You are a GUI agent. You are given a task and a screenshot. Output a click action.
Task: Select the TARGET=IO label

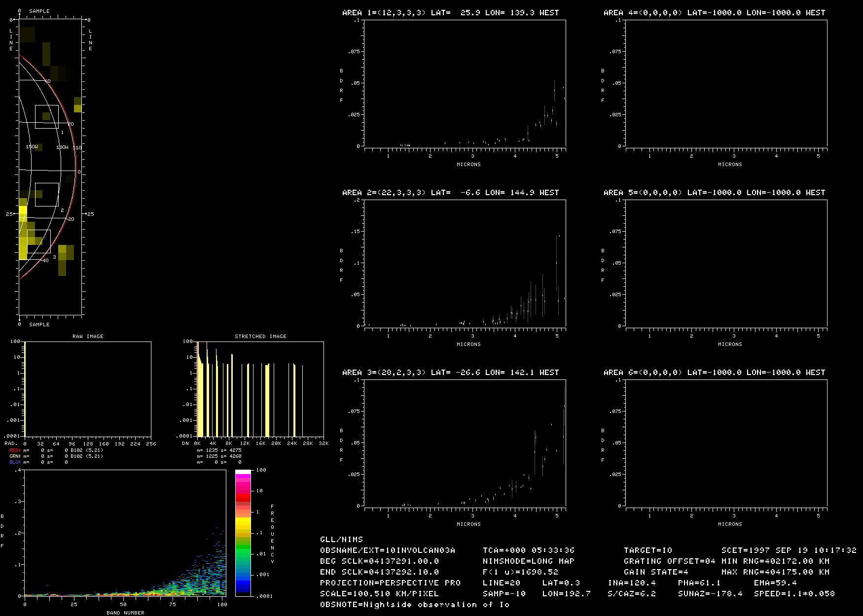click(x=648, y=550)
